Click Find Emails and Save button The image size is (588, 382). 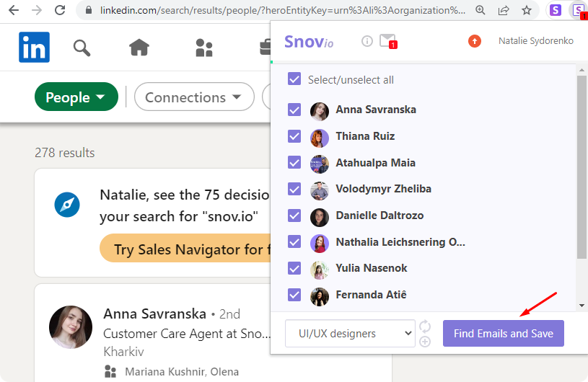pyautogui.click(x=504, y=333)
